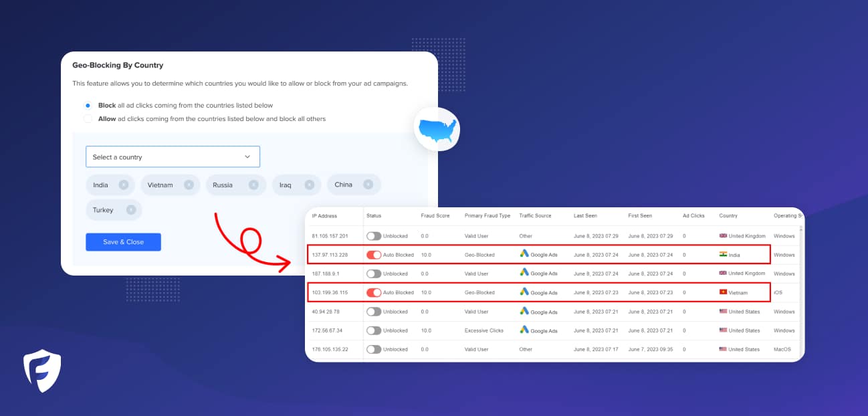The image size is (868, 416).
Task: Remove Turkey from the blocked country list
Action: click(x=132, y=209)
